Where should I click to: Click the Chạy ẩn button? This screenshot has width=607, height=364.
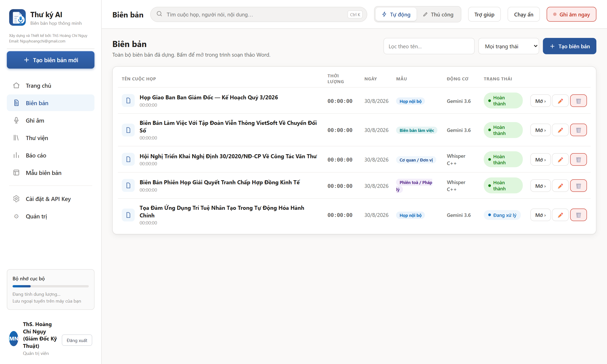coord(524,14)
